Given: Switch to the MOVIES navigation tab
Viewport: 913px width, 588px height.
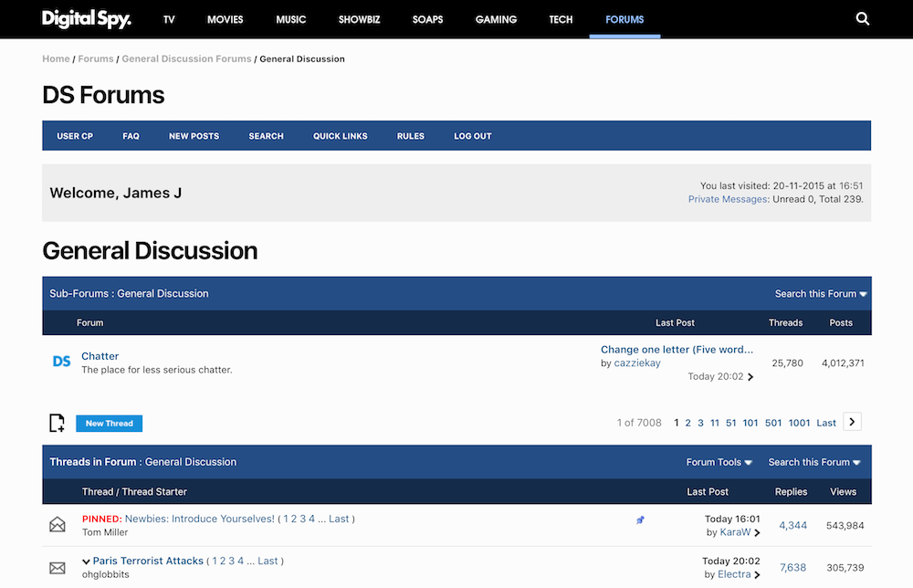Looking at the screenshot, I should (225, 18).
